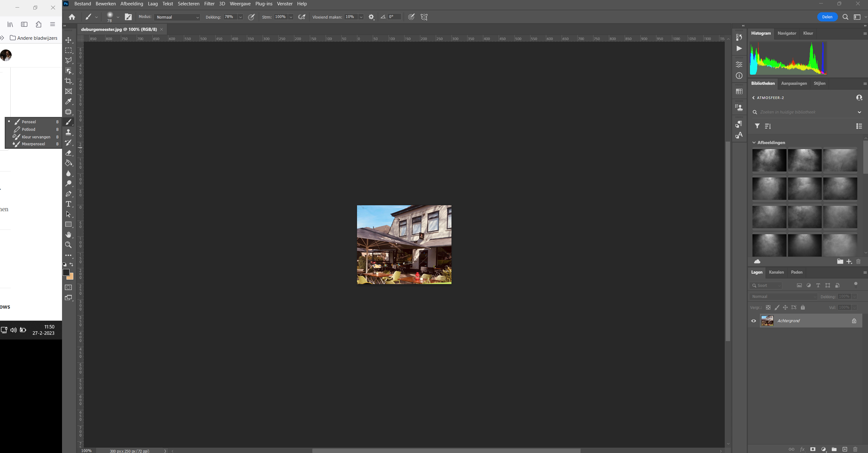Screen dimensions: 868x453
Task: Hide the Achtergrond layer
Action: (x=754, y=320)
